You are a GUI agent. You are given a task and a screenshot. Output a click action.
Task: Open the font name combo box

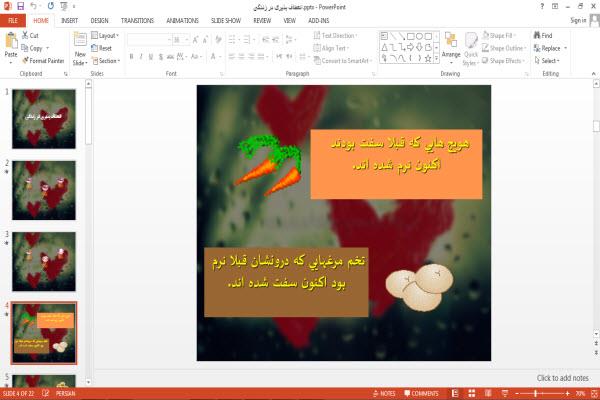pos(149,40)
